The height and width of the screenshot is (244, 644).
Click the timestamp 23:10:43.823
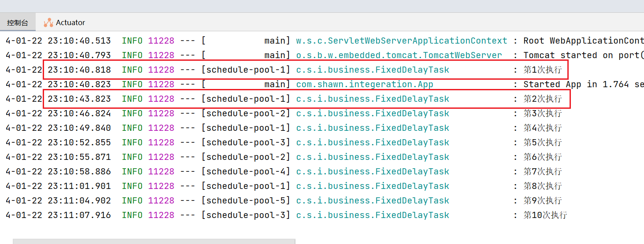(x=79, y=99)
